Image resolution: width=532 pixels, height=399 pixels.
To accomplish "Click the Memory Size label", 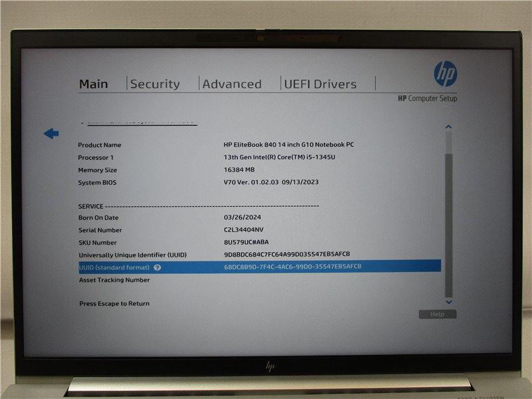I will [x=97, y=170].
